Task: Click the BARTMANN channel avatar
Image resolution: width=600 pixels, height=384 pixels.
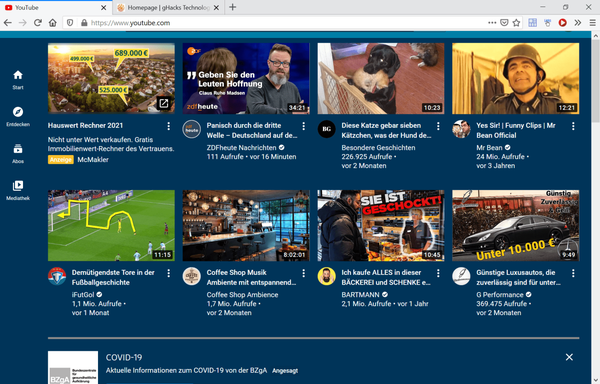Action: tap(326, 277)
